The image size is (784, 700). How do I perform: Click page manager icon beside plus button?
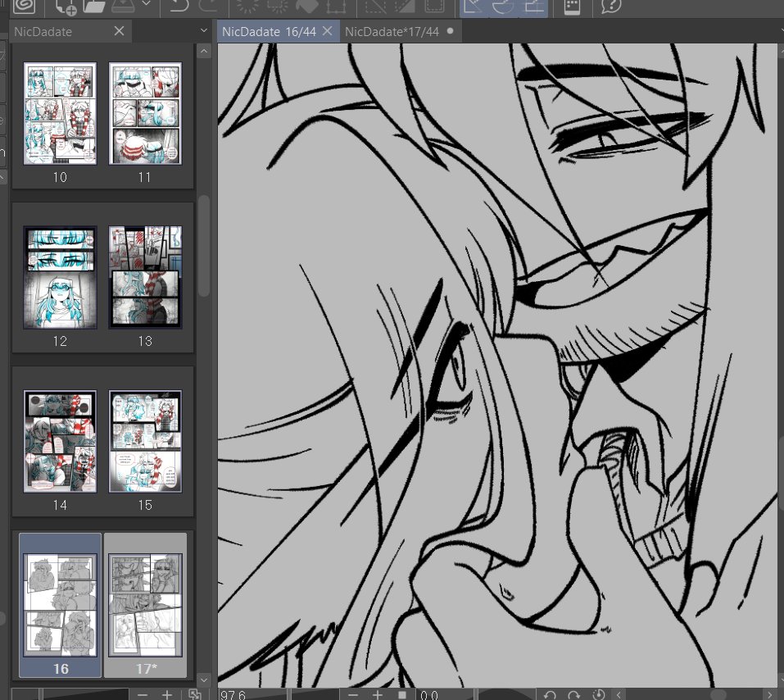click(194, 694)
